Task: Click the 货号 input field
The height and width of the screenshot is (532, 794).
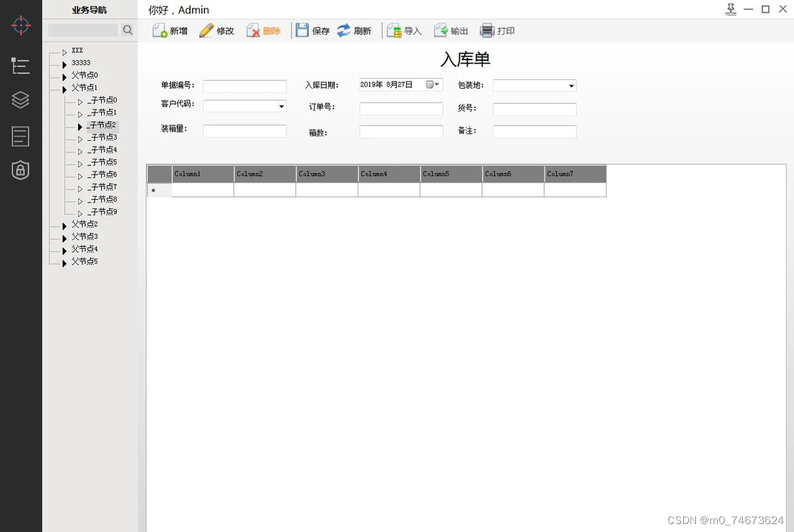Action: (534, 109)
